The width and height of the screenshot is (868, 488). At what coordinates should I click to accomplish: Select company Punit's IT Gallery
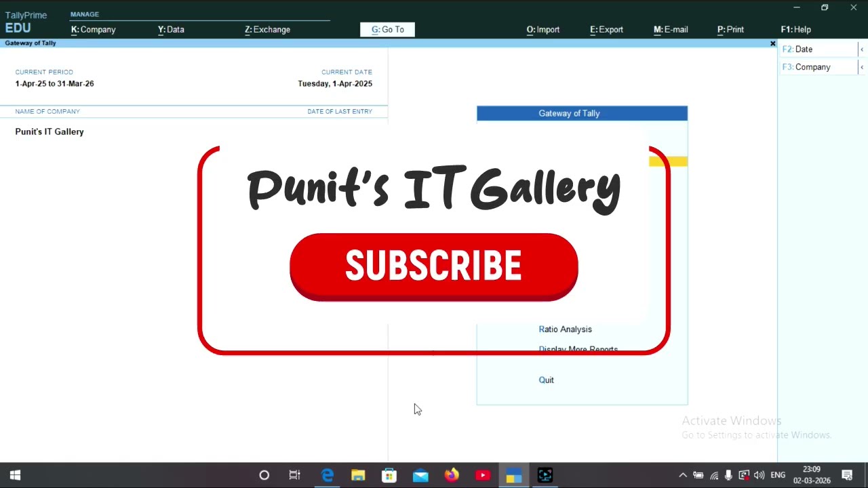click(50, 131)
